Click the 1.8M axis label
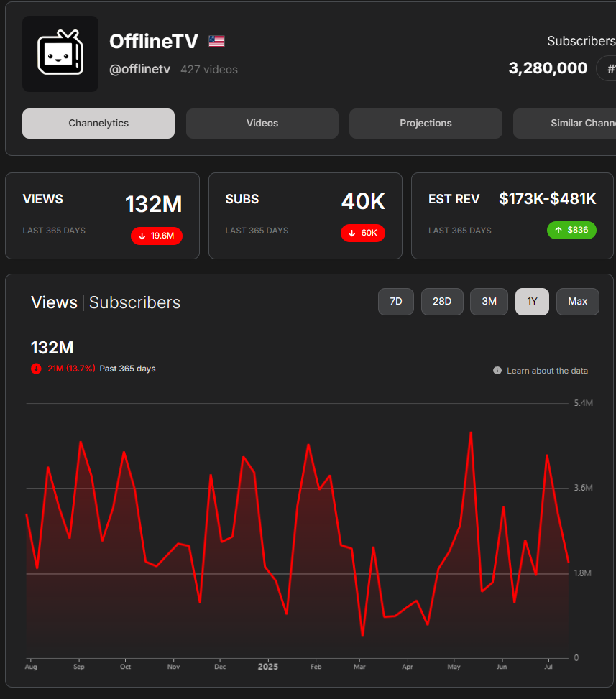Viewport: 616px width, 699px height. pyautogui.click(x=582, y=573)
